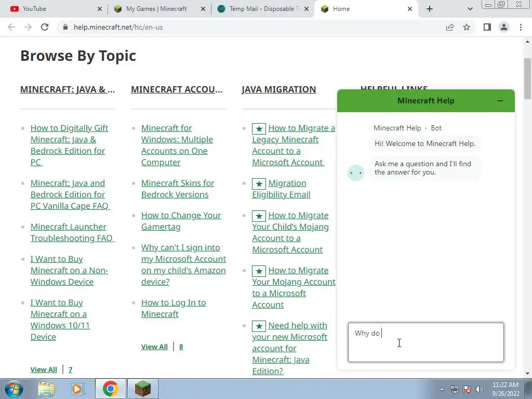The image size is (532, 399).
Task: Click star icon beside Migration Eligibility Email
Action: tap(259, 184)
